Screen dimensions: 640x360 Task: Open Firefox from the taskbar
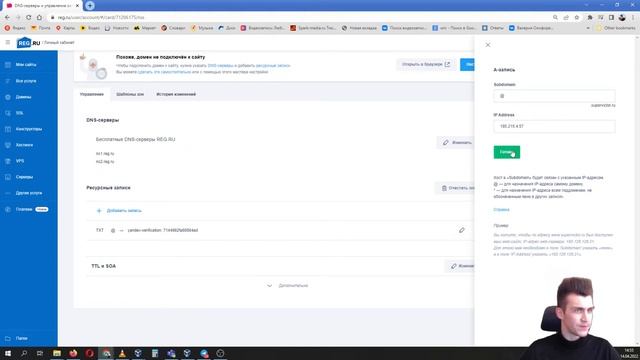coord(73,353)
